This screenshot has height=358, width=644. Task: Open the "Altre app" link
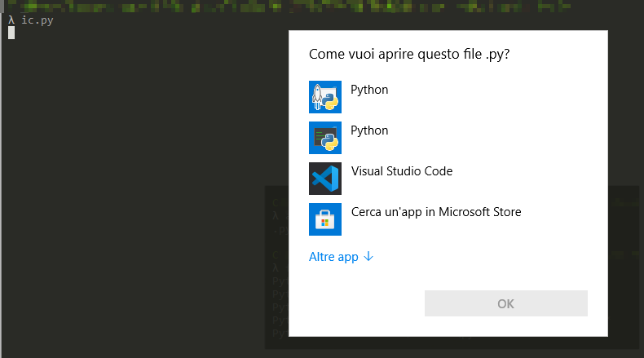333,257
